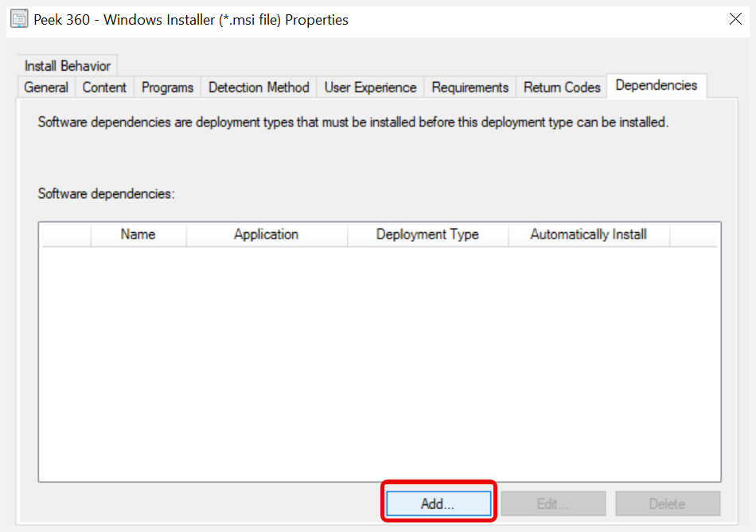The image size is (756, 532).
Task: Click the dependencies description sentence
Action: pos(353,122)
